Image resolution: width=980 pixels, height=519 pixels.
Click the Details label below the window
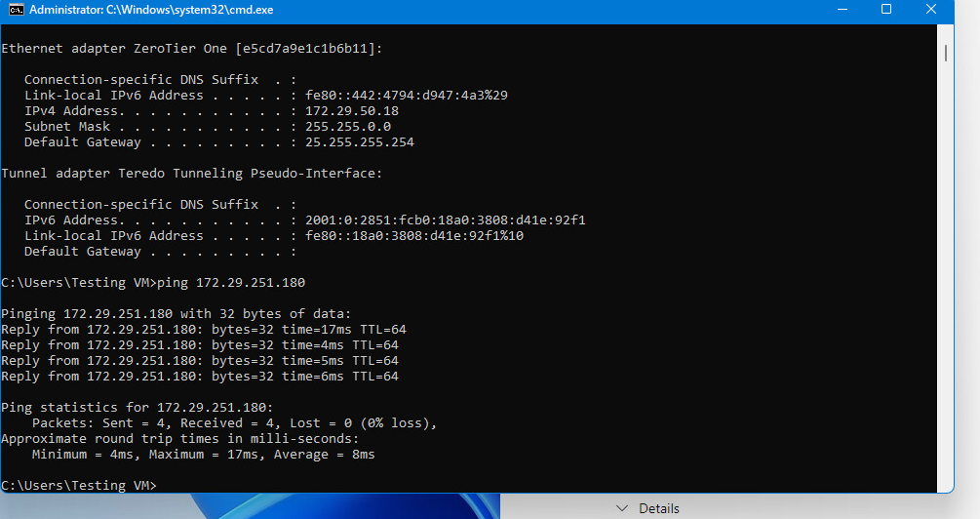click(x=659, y=508)
